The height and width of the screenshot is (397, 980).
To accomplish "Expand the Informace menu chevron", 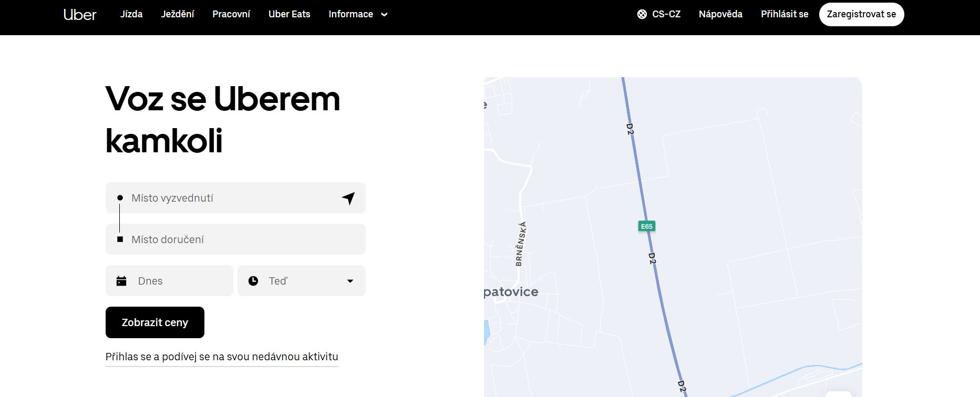I will click(x=384, y=15).
